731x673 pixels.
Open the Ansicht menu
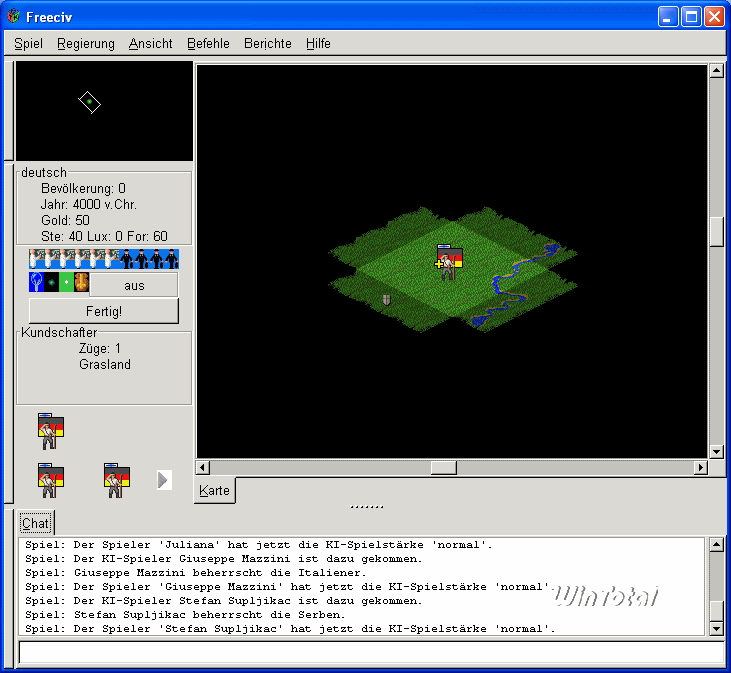[x=151, y=43]
